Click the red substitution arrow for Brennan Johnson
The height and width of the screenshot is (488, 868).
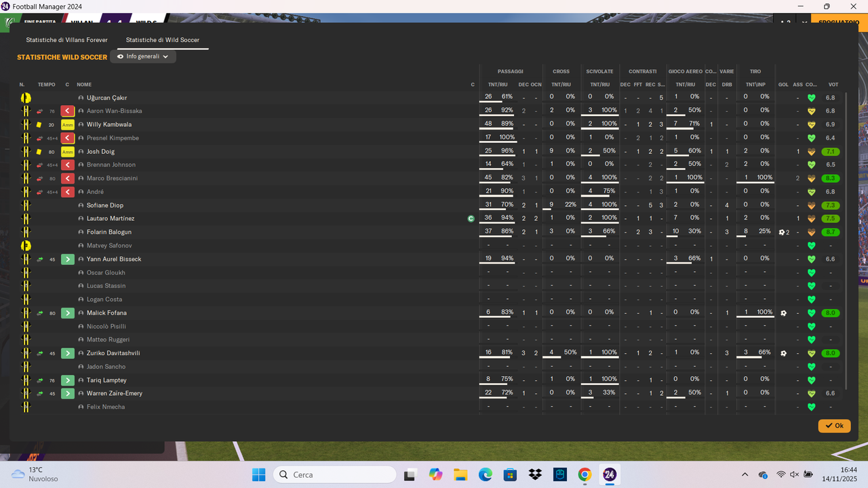click(67, 165)
